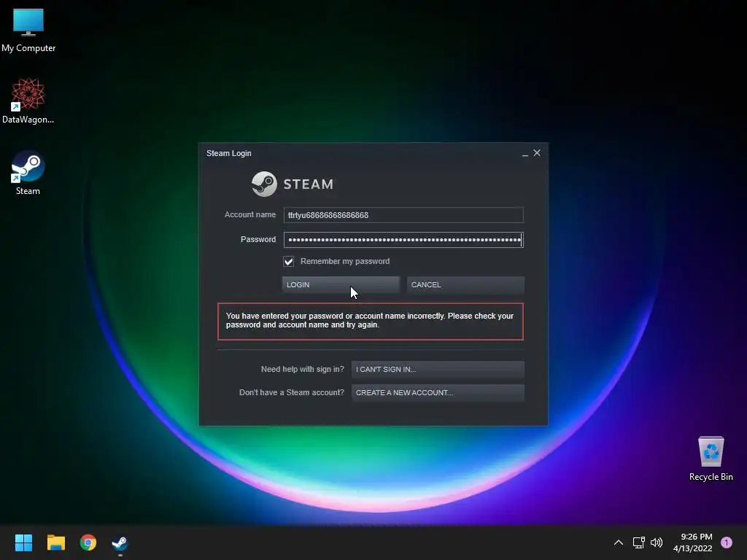Image resolution: width=747 pixels, height=560 pixels.
Task: Select the Recycle Bin desktop icon
Action: pyautogui.click(x=711, y=459)
